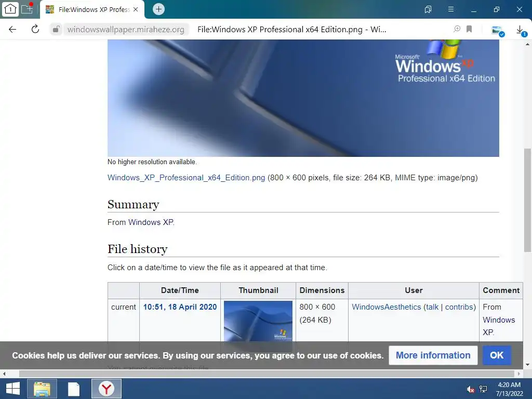Image resolution: width=532 pixels, height=399 pixels.
Task: Click the Comment column header
Action: [x=501, y=290]
